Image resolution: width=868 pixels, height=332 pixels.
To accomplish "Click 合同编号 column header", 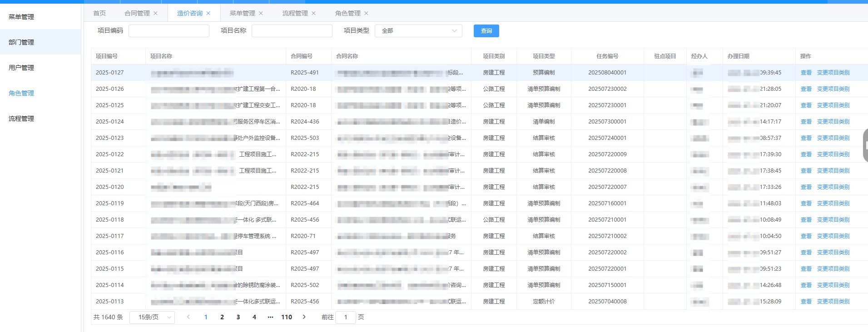I will pos(302,56).
